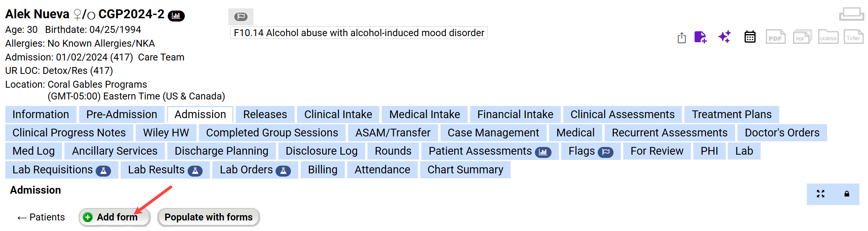868x231 pixels.
Task: Switch to the Treatment Plans tab
Action: click(x=731, y=114)
